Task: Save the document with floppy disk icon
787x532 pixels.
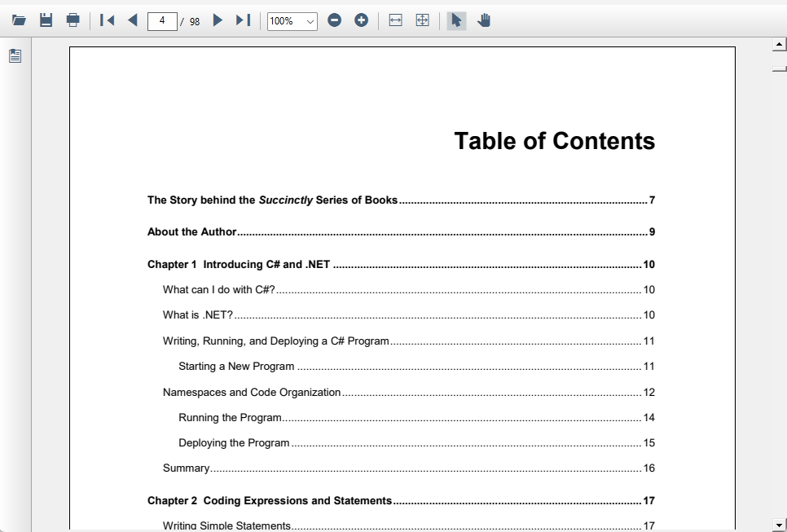Action: click(46, 20)
